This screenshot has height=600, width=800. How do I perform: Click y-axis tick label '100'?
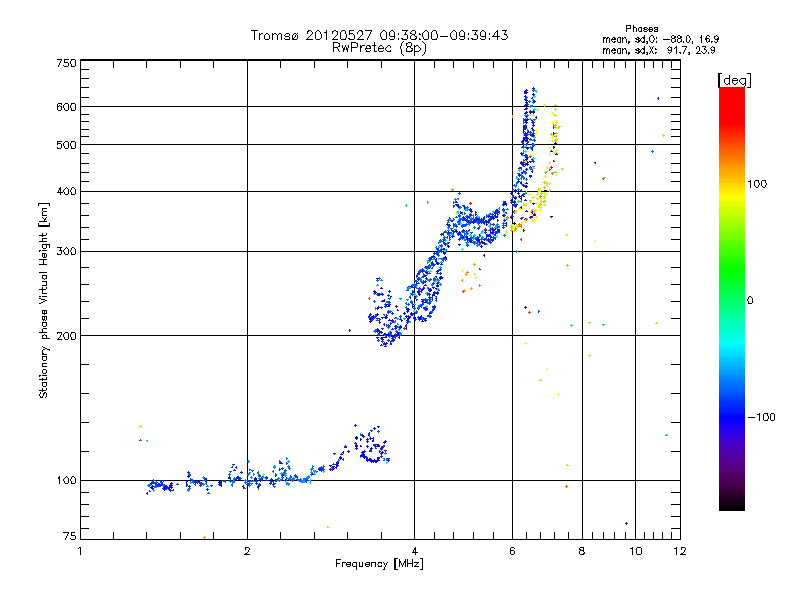point(67,481)
